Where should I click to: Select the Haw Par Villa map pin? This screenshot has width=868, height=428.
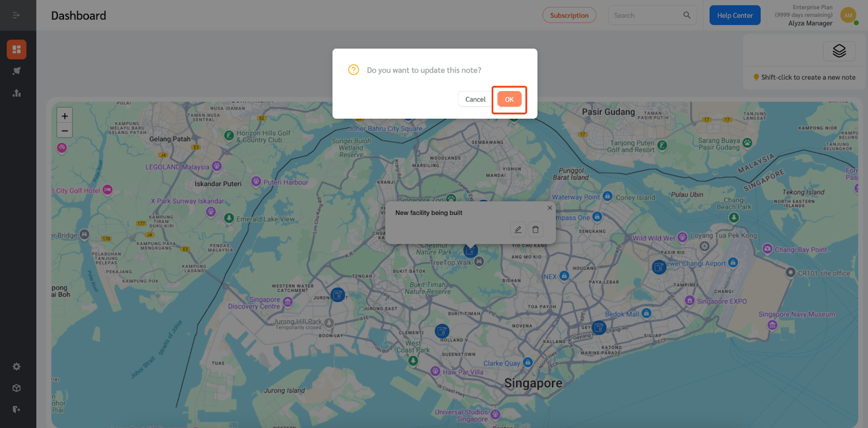[435, 371]
